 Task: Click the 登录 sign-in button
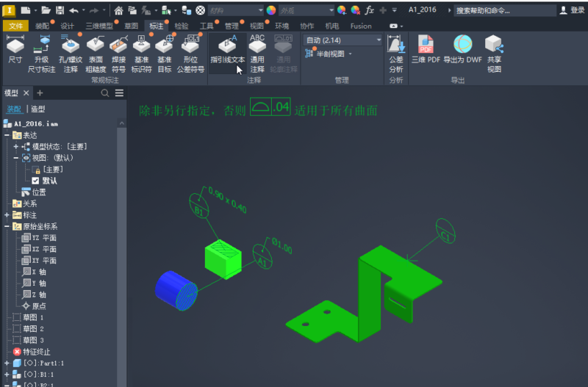pos(573,10)
